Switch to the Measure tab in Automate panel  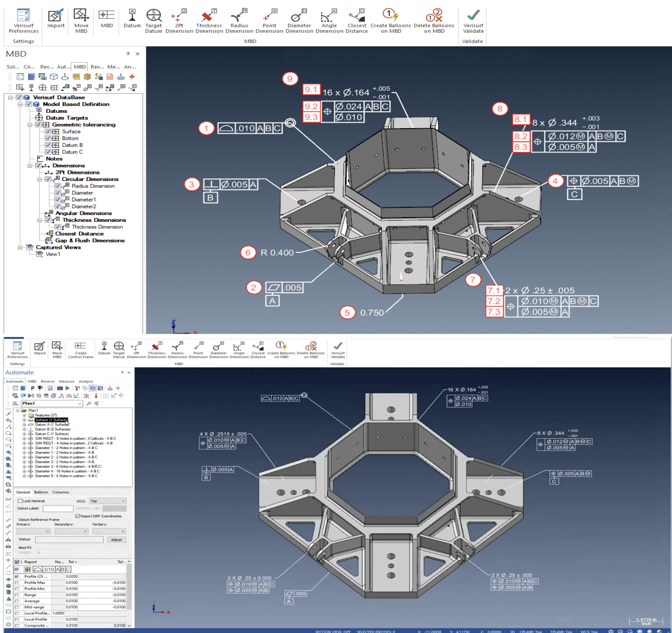[66, 381]
